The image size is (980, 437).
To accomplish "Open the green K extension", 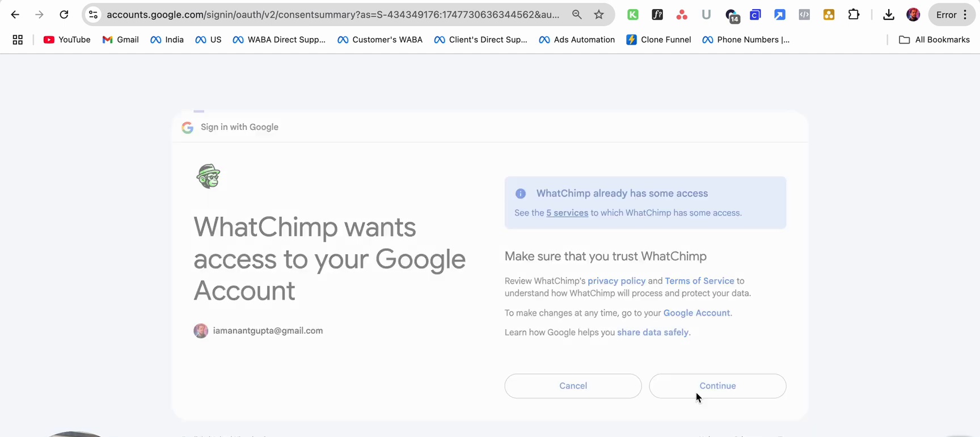I will click(x=633, y=15).
